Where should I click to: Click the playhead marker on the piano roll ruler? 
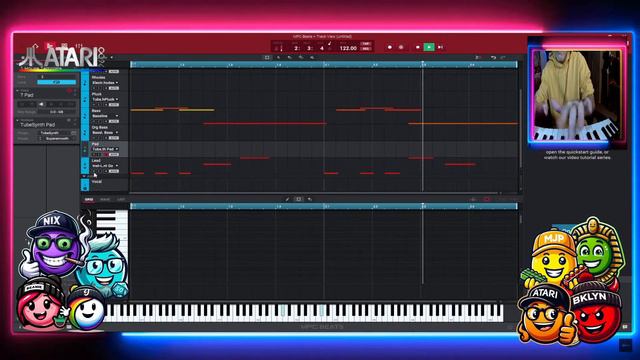(x=422, y=205)
